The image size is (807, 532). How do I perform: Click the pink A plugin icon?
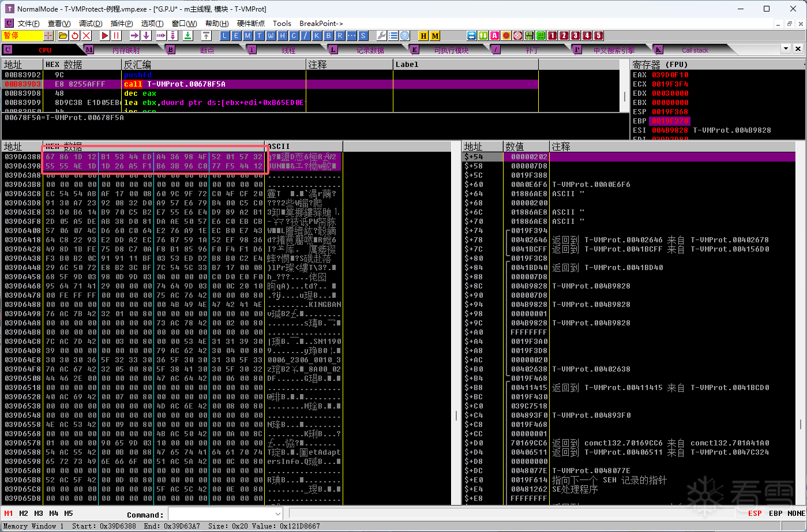tap(494, 36)
